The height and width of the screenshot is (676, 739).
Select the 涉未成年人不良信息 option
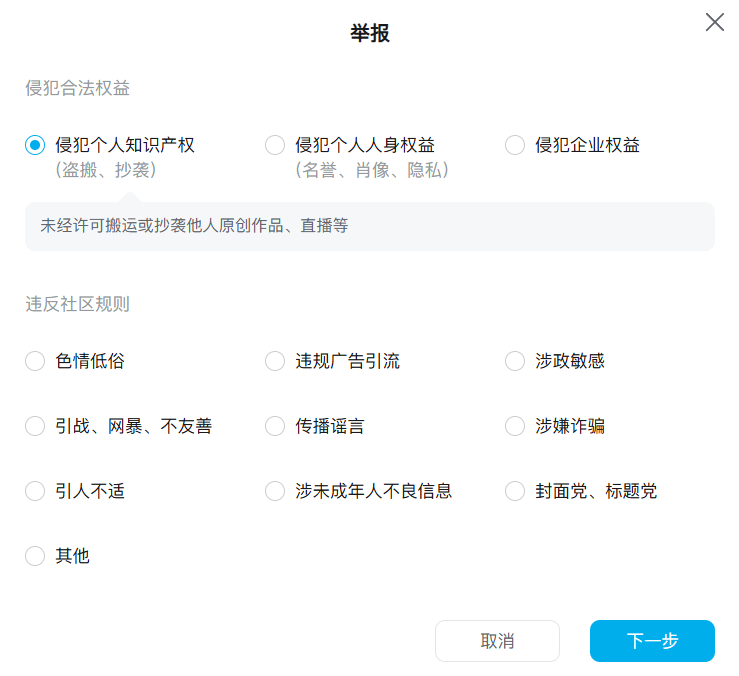tap(275, 491)
